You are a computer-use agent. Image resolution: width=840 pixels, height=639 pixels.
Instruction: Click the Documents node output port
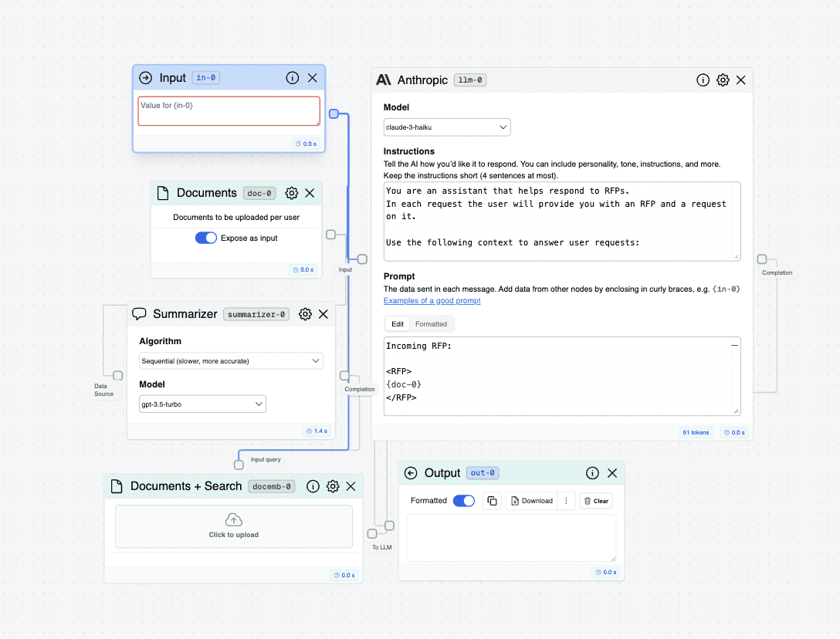tap(331, 235)
